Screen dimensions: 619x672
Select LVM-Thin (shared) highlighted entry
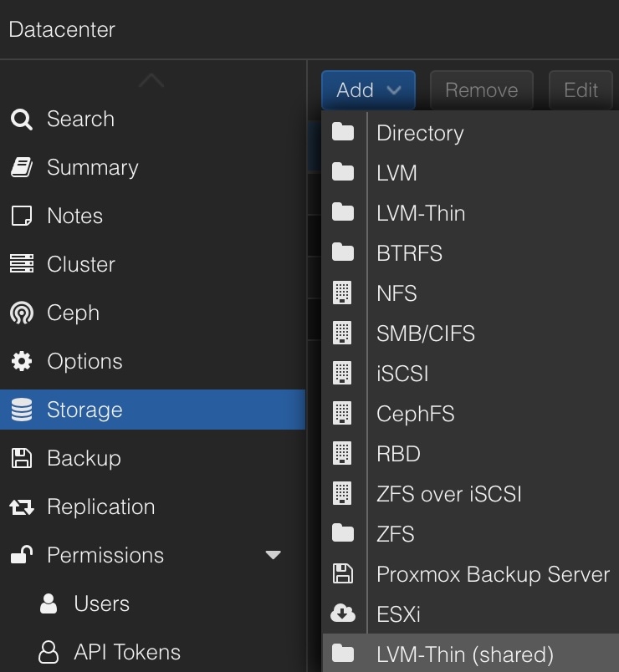(x=471, y=654)
